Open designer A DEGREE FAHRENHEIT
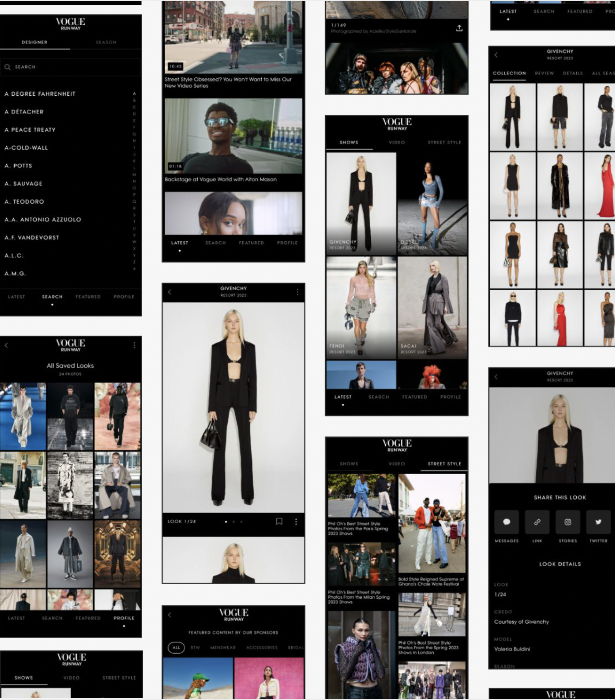Screen dimensions: 615x700 pyautogui.click(x=40, y=94)
